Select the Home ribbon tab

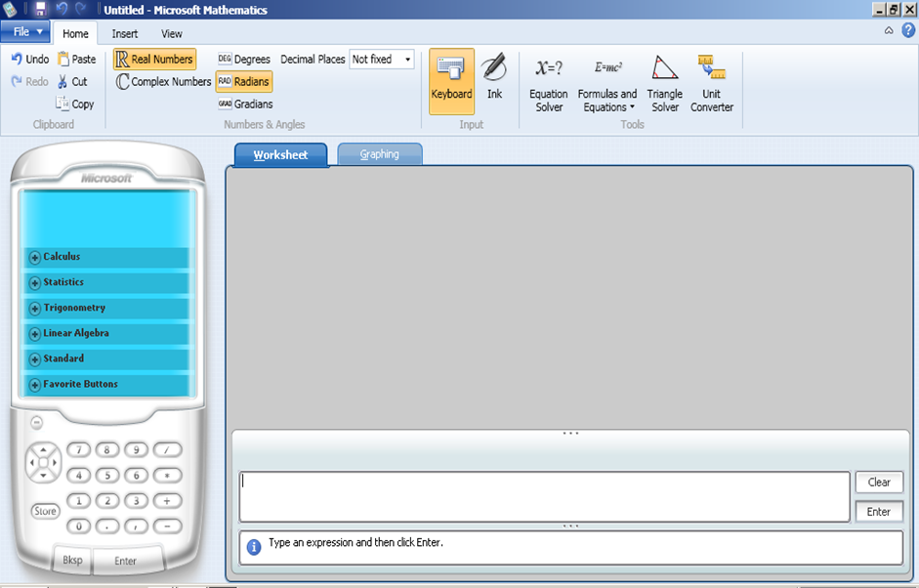(x=75, y=33)
